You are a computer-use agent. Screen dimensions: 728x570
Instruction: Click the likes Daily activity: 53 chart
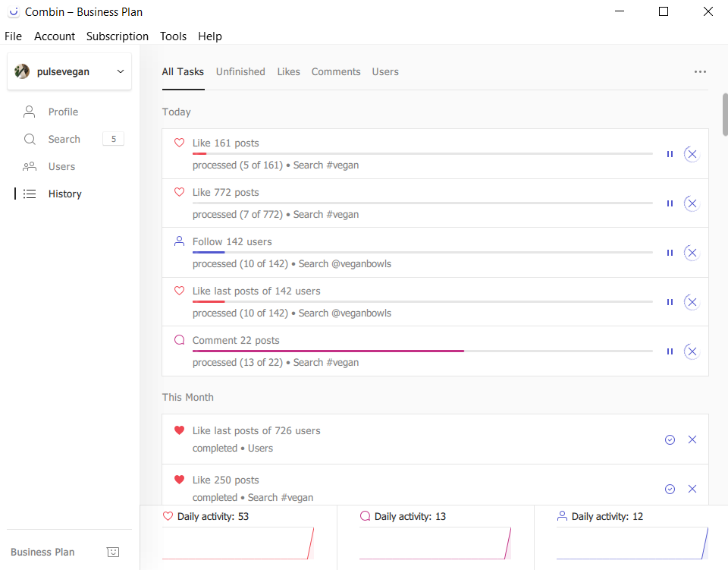click(x=238, y=543)
